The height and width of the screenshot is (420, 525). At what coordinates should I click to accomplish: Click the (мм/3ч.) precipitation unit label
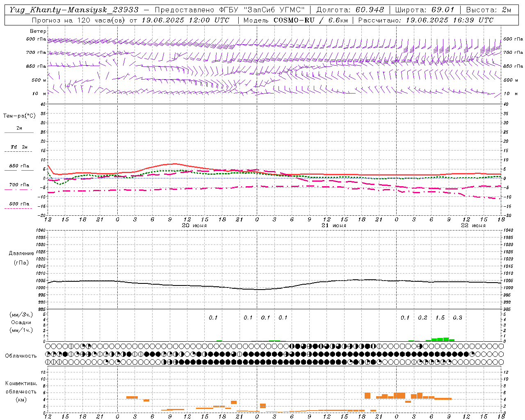[21, 315]
